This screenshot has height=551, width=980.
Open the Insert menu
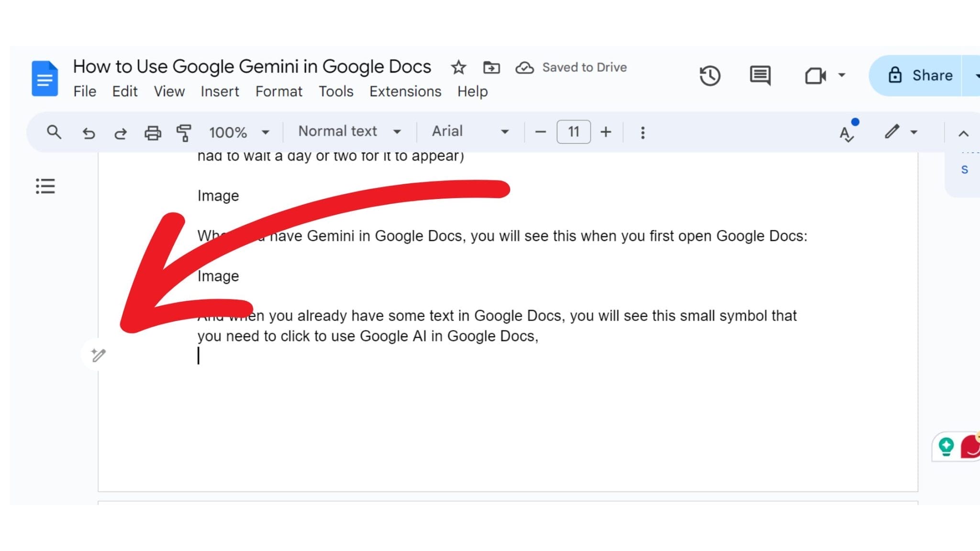click(x=220, y=91)
